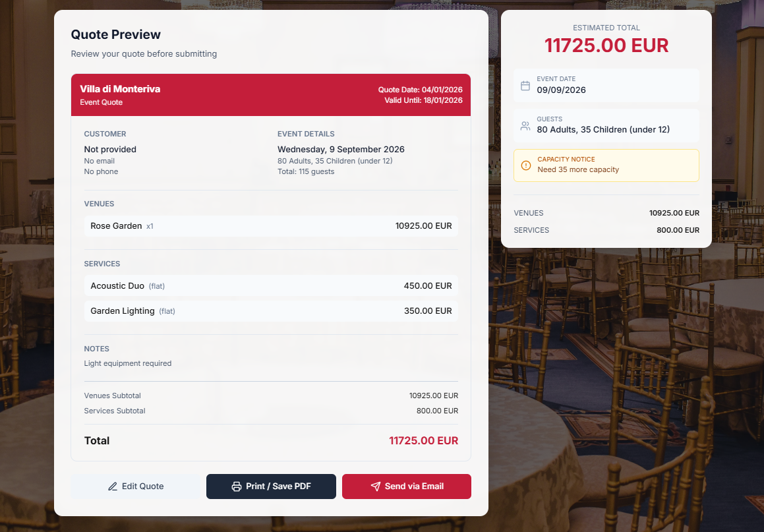Click the people icon beside Guests
This screenshot has width=764, height=532.
(525, 126)
